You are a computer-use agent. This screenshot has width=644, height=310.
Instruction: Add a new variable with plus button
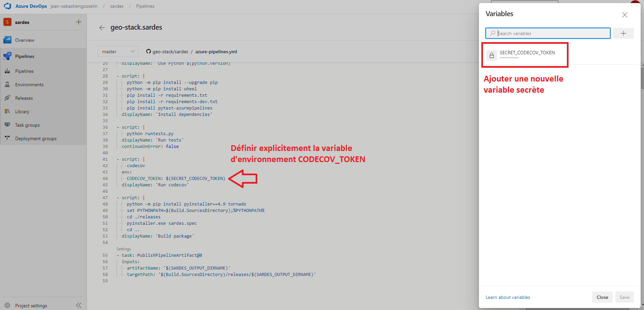tap(623, 33)
